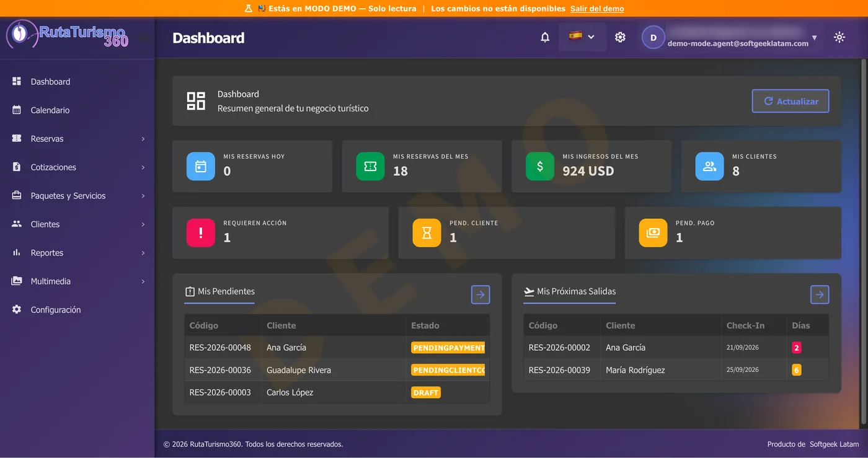Open the notifications bell

coord(545,37)
